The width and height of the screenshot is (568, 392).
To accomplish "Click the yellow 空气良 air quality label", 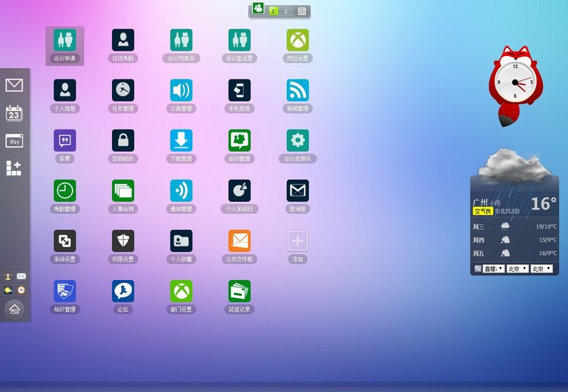I will (483, 211).
